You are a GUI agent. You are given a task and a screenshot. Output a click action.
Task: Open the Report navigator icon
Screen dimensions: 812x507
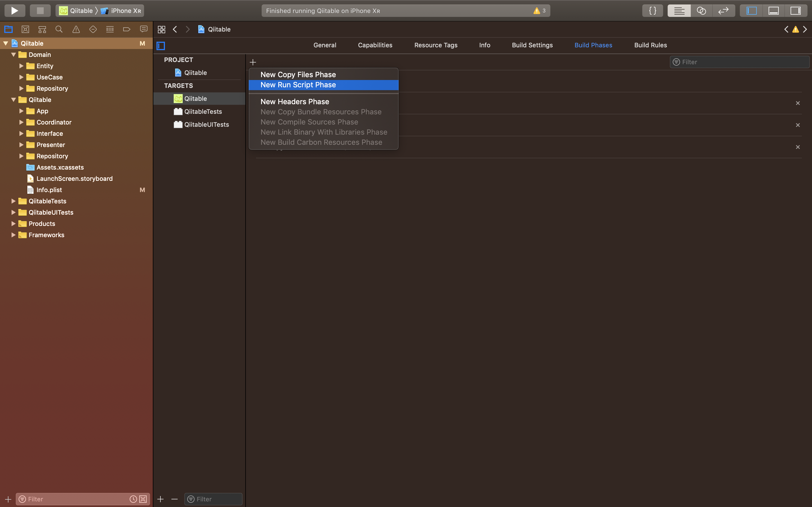pos(144,30)
